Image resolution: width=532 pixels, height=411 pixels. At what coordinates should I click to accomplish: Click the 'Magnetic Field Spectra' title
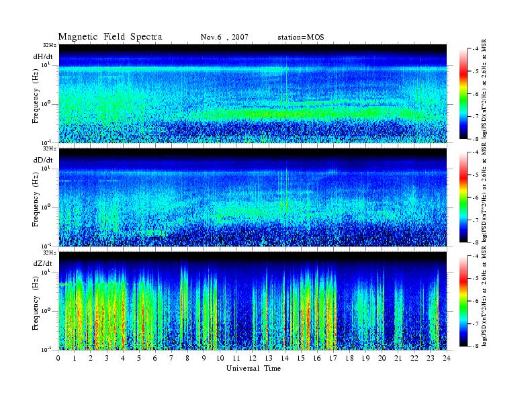(110, 37)
